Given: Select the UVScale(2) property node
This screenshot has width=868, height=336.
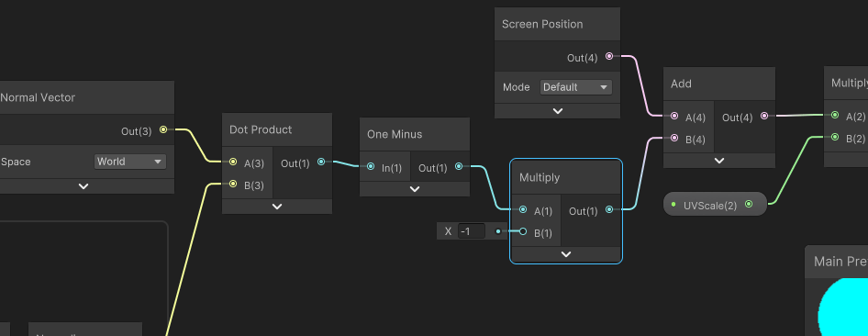Looking at the screenshot, I should (x=715, y=204).
